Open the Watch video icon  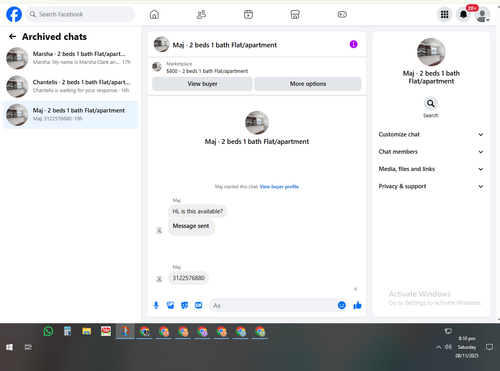248,14
